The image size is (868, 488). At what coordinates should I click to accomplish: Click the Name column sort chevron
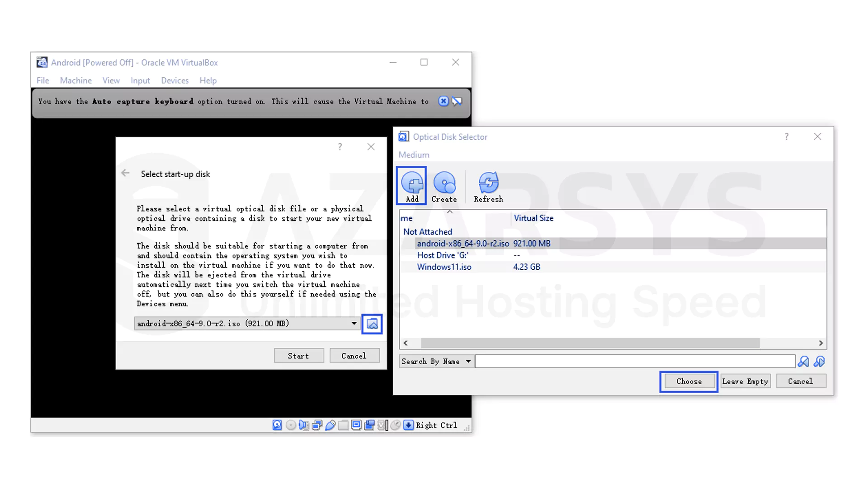coord(450,211)
